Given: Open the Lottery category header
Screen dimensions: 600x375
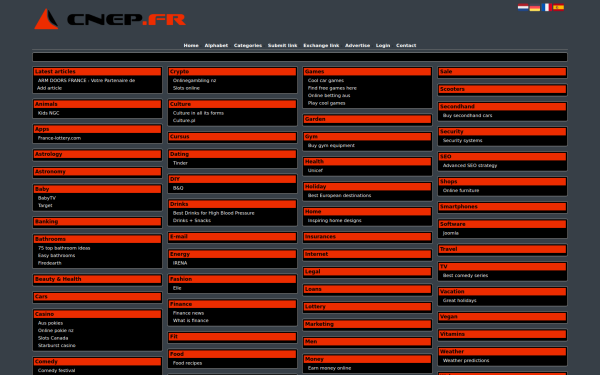Looking at the screenshot, I should (x=367, y=307).
